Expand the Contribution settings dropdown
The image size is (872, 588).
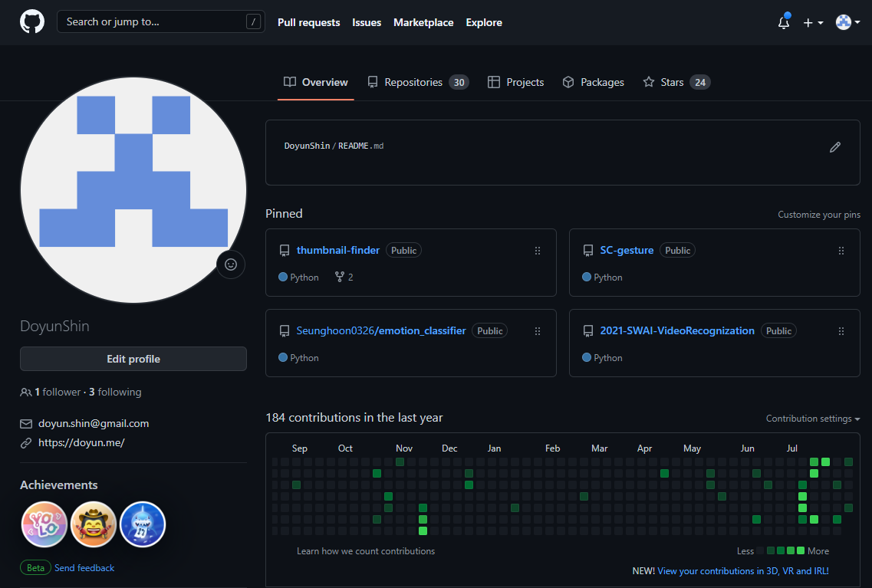(813, 419)
